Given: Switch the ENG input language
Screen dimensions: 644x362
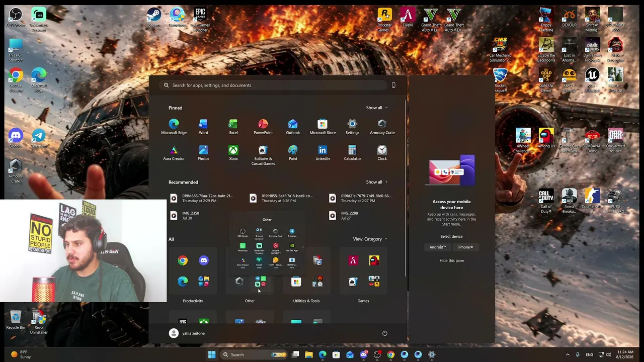Looking at the screenshot, I should tap(589, 354).
